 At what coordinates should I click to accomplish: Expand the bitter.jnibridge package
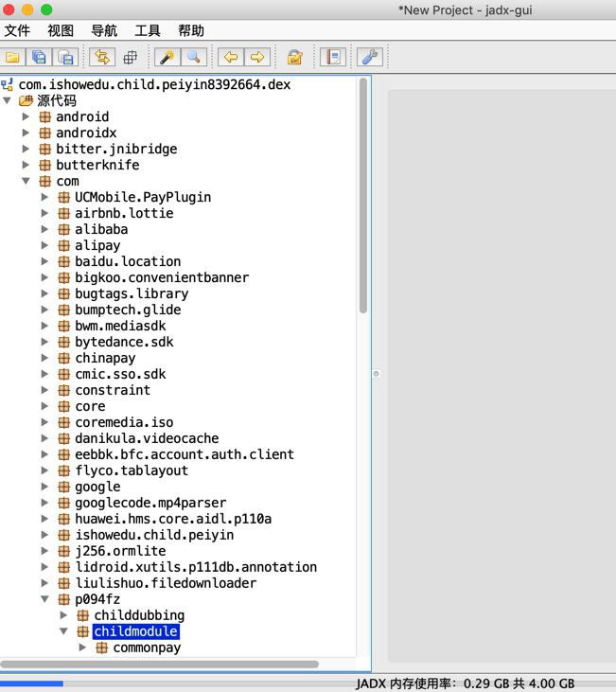pyautogui.click(x=26, y=149)
